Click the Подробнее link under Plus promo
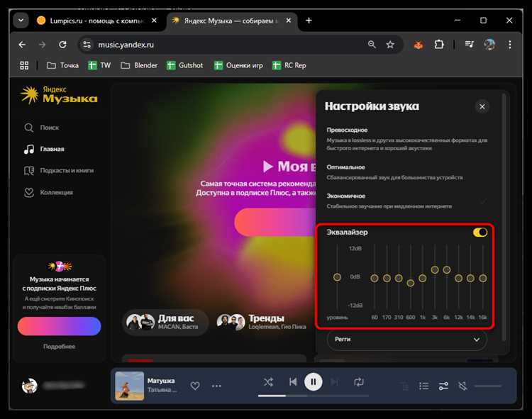532x419 pixels. [59, 347]
